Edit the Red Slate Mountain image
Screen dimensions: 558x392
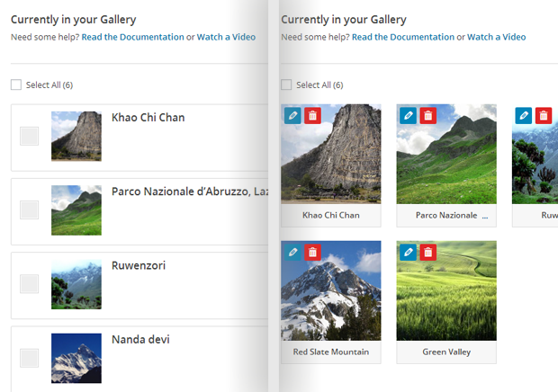click(292, 253)
